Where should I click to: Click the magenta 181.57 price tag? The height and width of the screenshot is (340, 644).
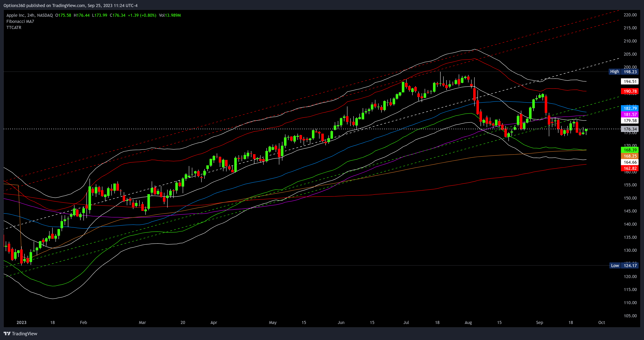[630, 114]
